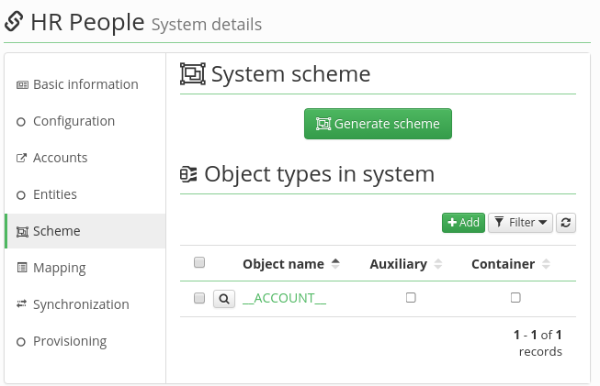Click the Scheme sidebar icon
The height and width of the screenshot is (386, 600).
22,232
